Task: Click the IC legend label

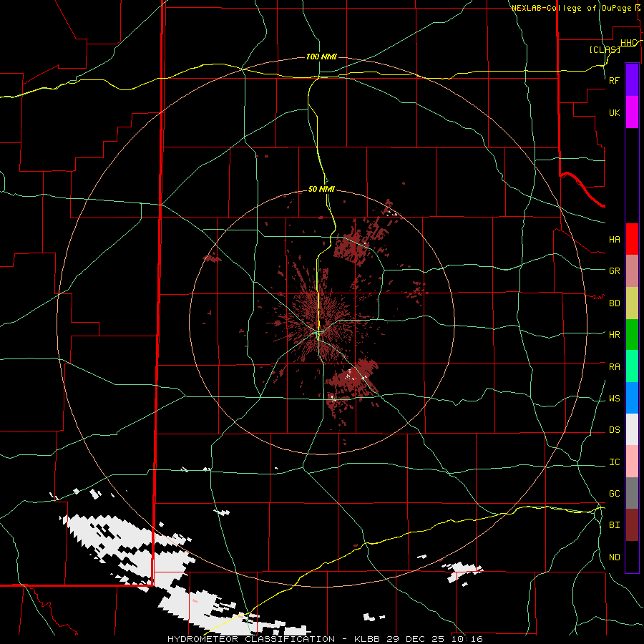Action: click(614, 462)
